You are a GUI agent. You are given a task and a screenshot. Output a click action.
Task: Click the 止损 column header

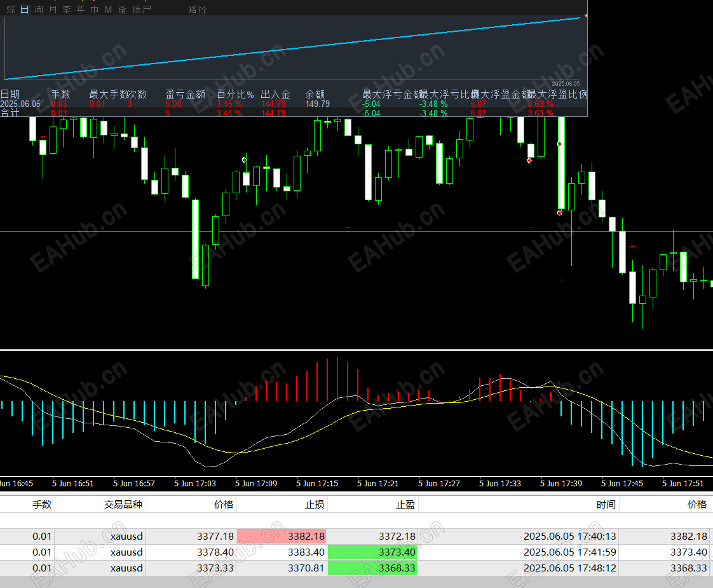click(315, 504)
